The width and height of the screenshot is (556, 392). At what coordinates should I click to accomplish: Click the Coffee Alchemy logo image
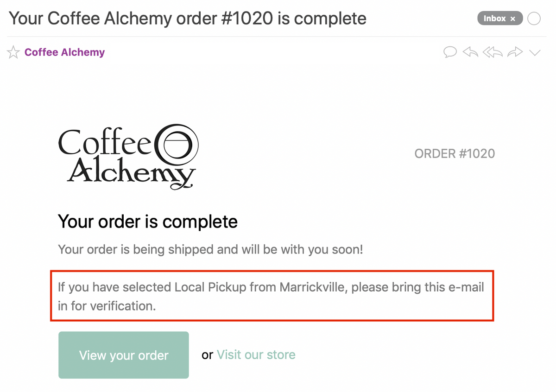tap(128, 157)
